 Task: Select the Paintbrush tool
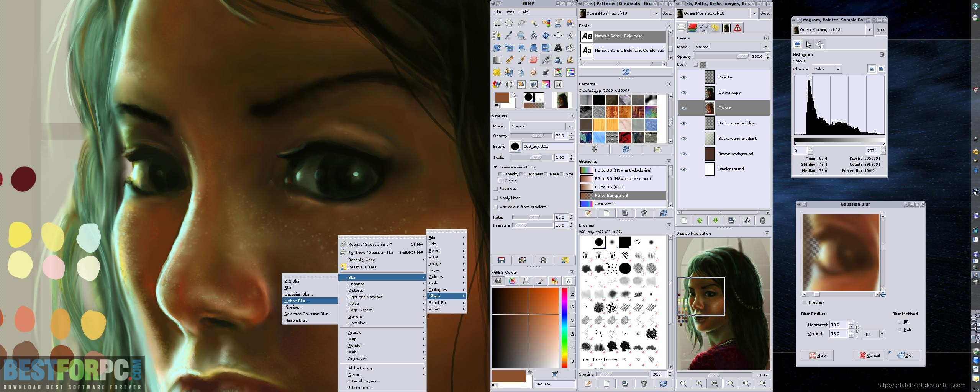coord(521,60)
